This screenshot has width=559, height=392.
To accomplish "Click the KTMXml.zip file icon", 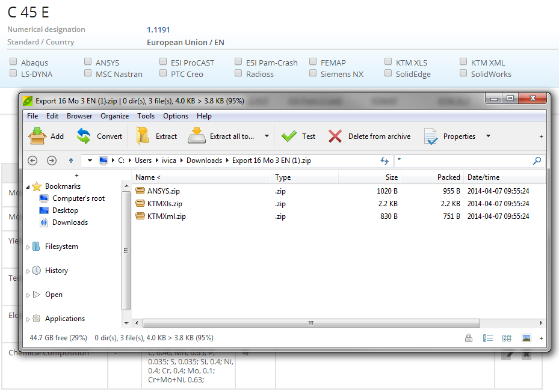I will pyautogui.click(x=140, y=216).
